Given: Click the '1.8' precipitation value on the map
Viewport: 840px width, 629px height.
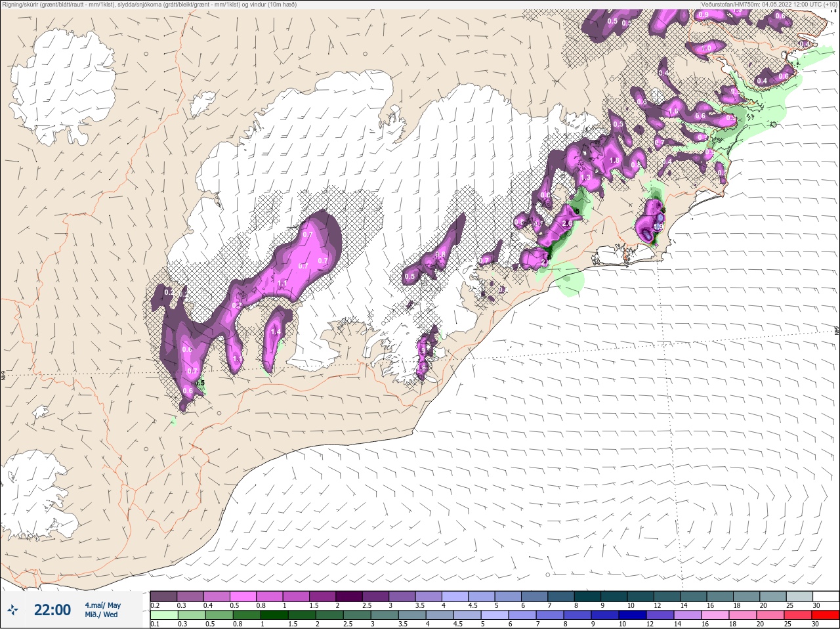Looking at the screenshot, I should 614,160.
